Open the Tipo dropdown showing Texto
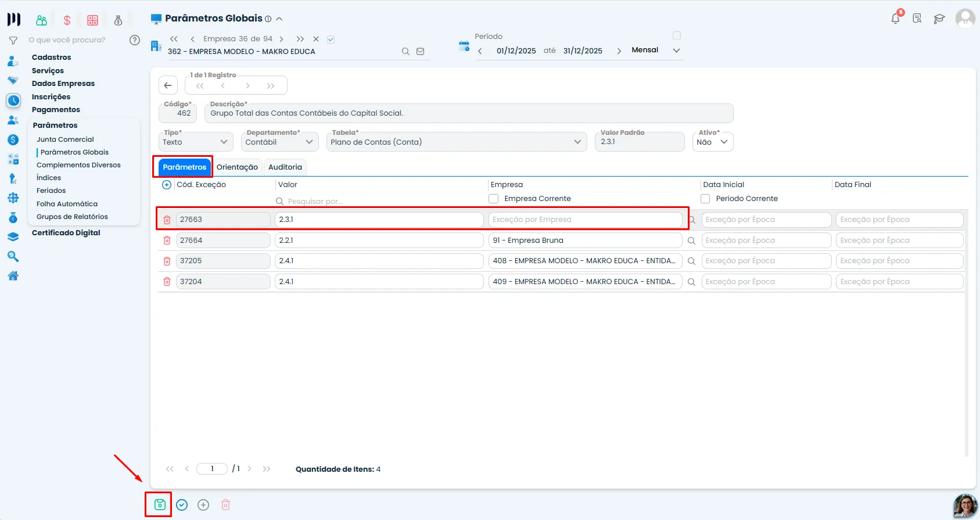This screenshot has width=980, height=520. 196,142
